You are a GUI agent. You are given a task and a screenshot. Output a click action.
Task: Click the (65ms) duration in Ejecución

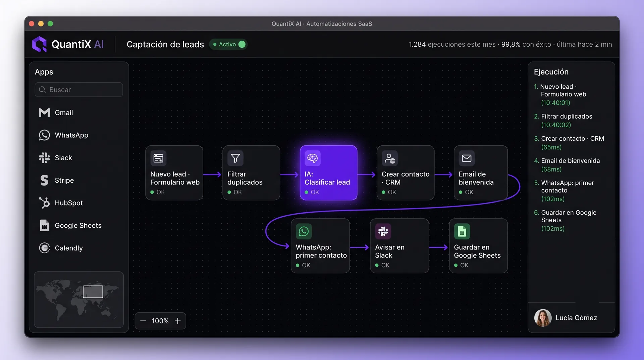pos(551,147)
